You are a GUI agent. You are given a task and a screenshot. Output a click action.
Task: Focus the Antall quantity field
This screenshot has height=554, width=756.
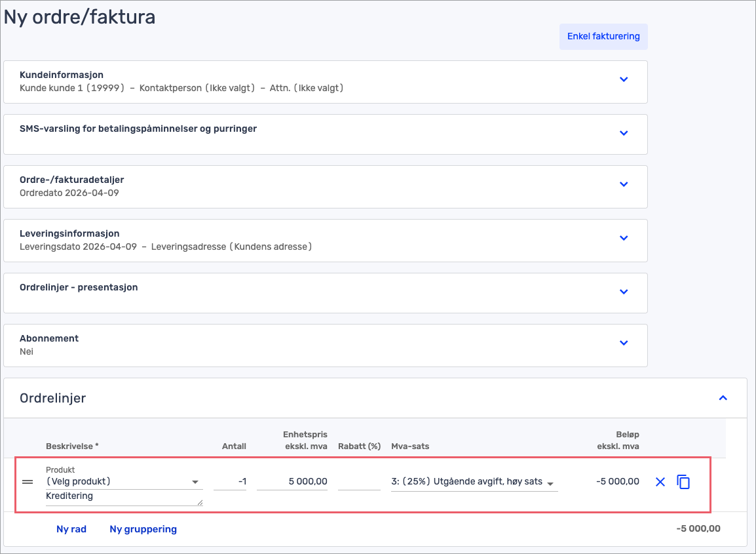[230, 482]
